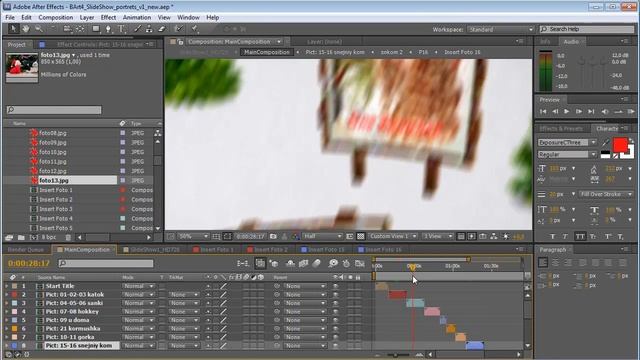The width and height of the screenshot is (640, 360).
Task: Select the Zoom magnifier tool
Action: [39, 29]
